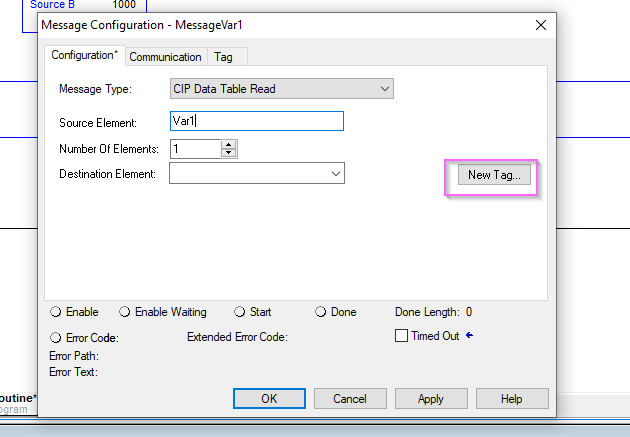Select the Enable Waiting radio button
The width and height of the screenshot is (630, 437).
125,312
